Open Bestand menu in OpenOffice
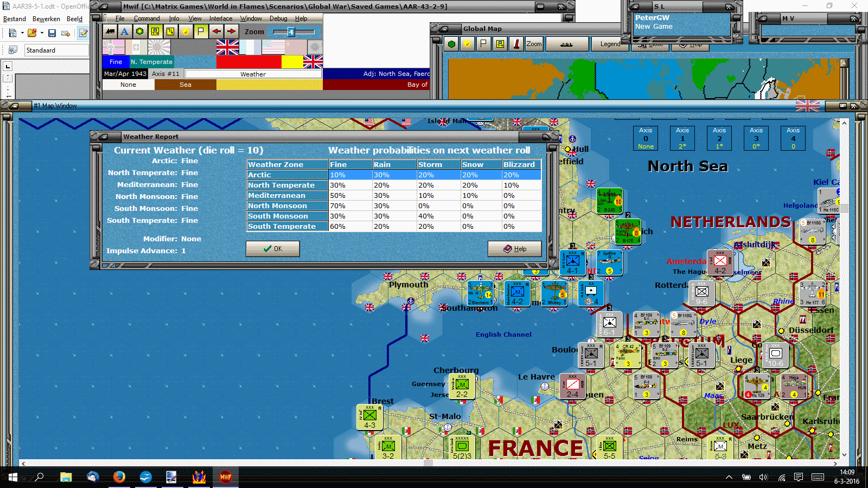Image resolution: width=868 pixels, height=488 pixels. (15, 19)
